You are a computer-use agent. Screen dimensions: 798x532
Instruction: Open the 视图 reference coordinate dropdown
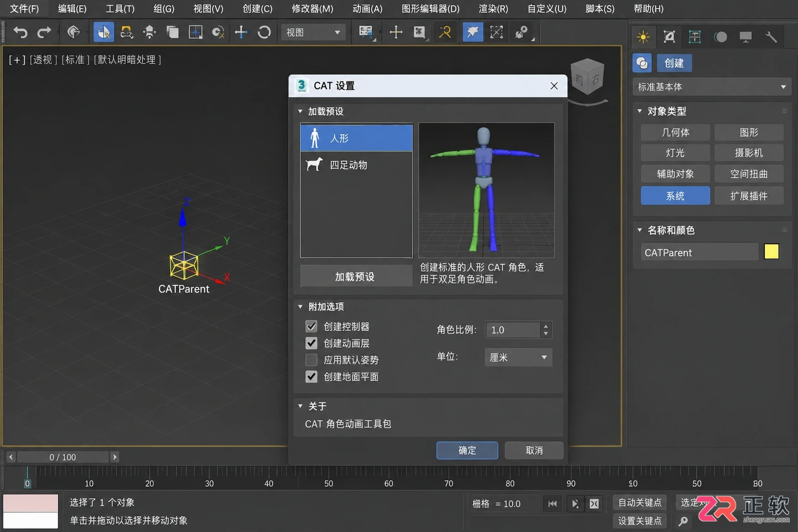pos(313,33)
